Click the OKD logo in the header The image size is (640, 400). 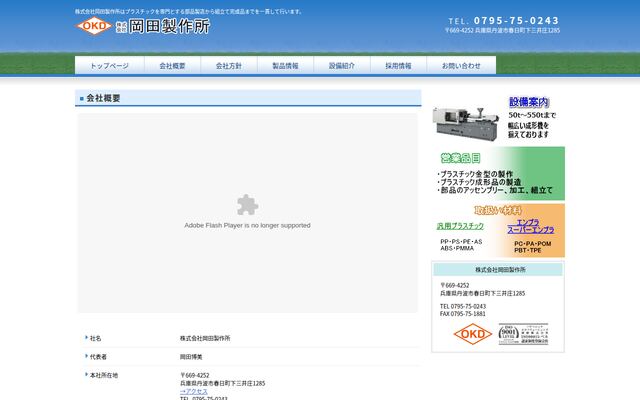coord(94,26)
